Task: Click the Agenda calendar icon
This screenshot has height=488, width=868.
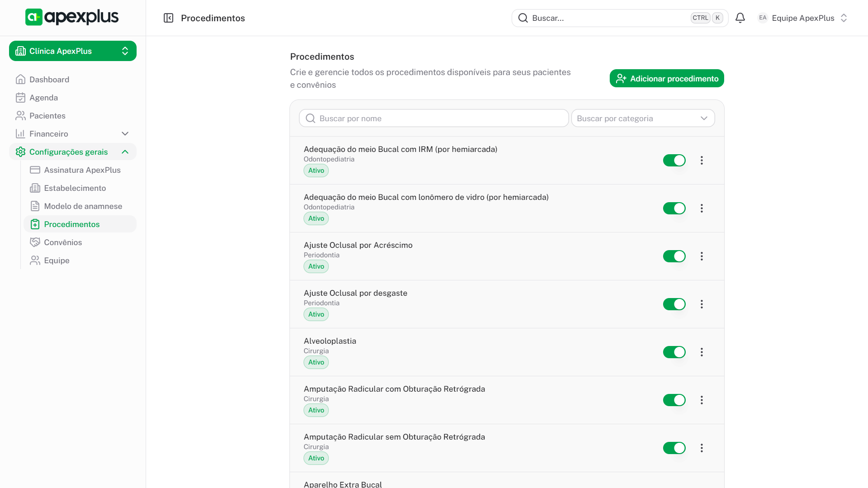Action: [x=20, y=98]
